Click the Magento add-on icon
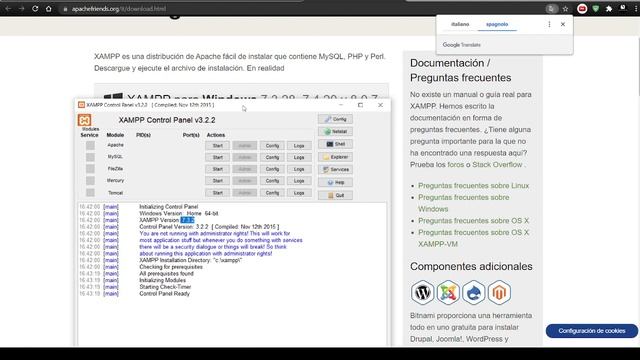The width and height of the screenshot is (640, 360). point(499,292)
